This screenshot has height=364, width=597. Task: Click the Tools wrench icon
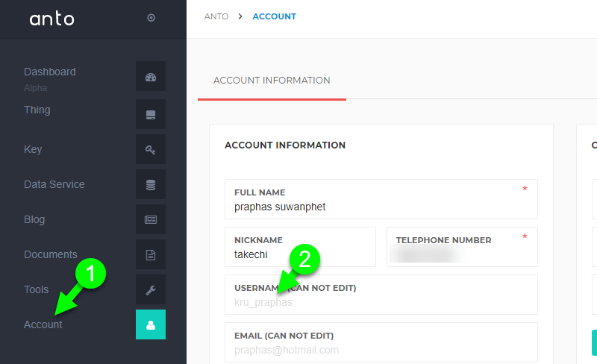pyautogui.click(x=151, y=290)
